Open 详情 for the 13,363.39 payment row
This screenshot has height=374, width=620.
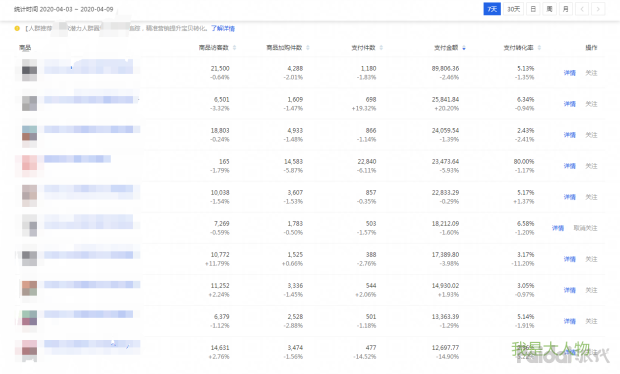(x=569, y=321)
